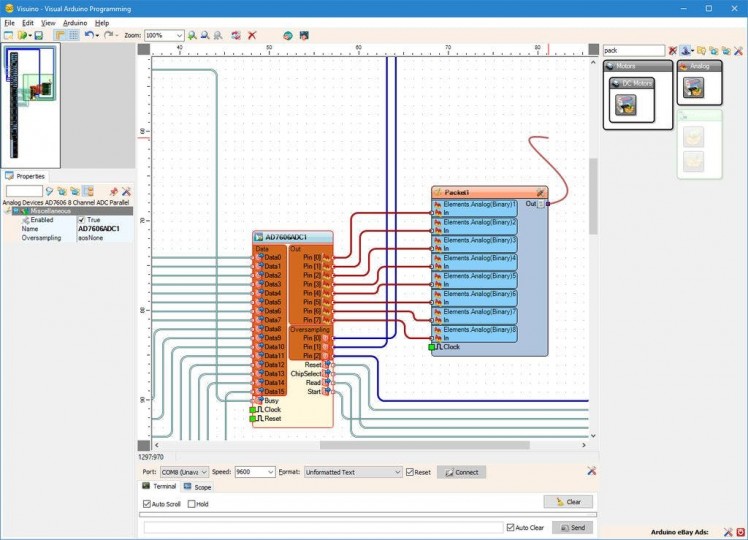Click the Send button
Screen dimensions: 748x540
(570, 527)
